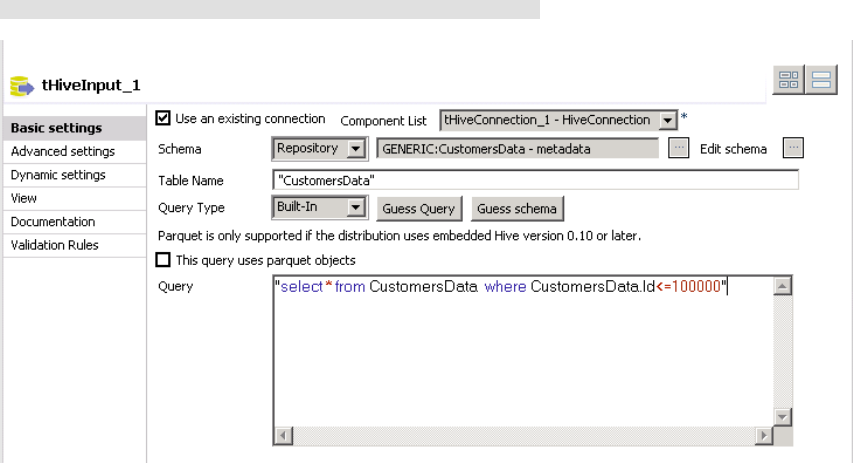Image resolution: width=853 pixels, height=463 pixels.
Task: Open schema repository browse button
Action: point(678,148)
